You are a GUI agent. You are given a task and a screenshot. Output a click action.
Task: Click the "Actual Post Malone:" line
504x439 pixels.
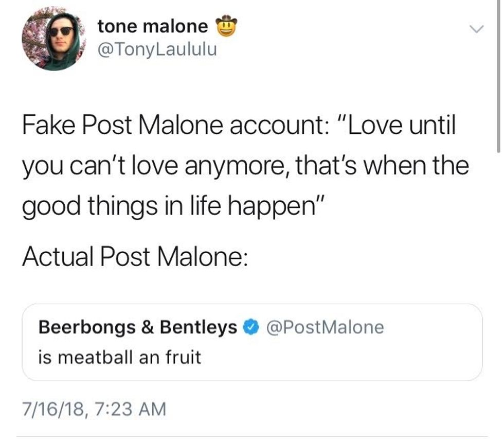[x=135, y=256]
